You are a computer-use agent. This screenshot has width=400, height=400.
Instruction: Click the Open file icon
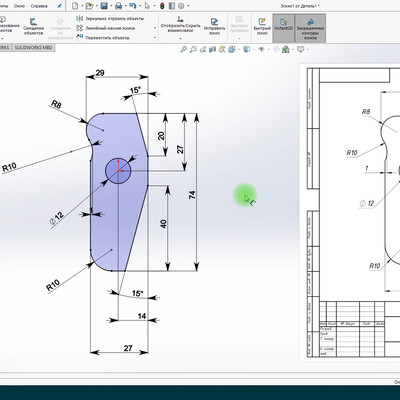[x=89, y=6]
